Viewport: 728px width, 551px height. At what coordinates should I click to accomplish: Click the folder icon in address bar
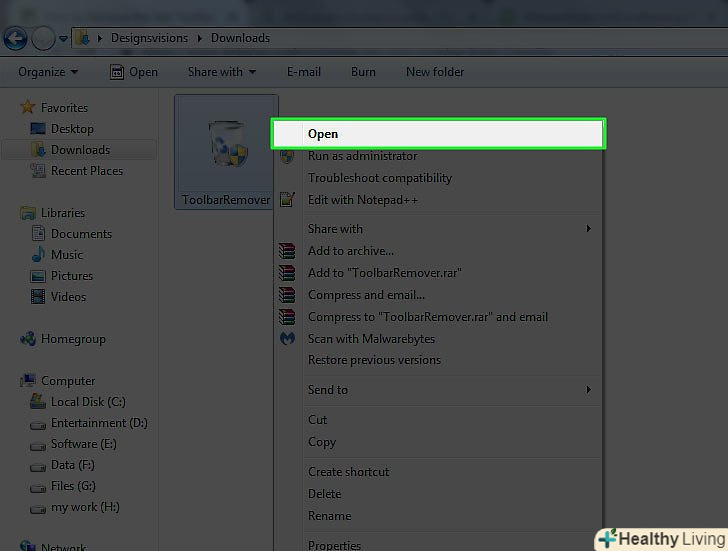83,38
